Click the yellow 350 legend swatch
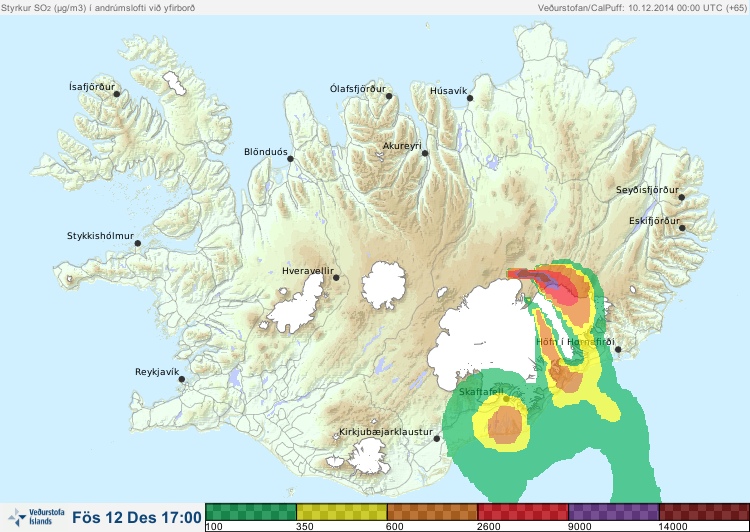Screen dimensions: 750x532 click(342, 512)
